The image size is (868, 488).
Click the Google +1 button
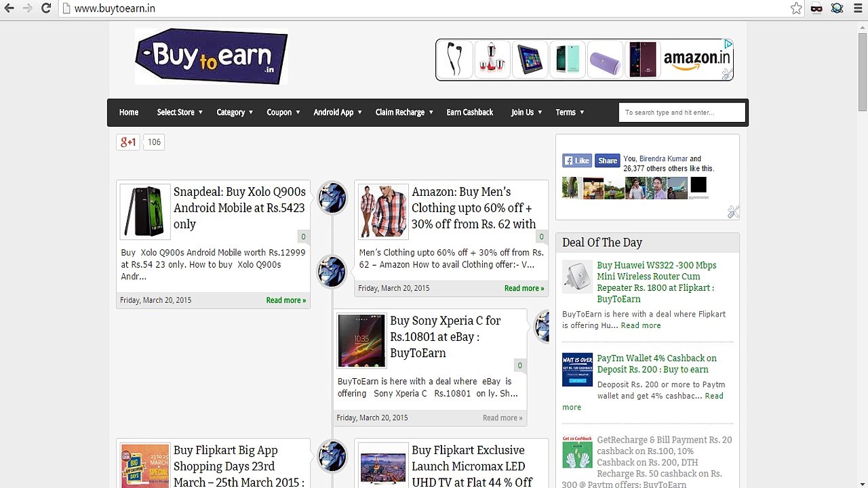click(128, 142)
